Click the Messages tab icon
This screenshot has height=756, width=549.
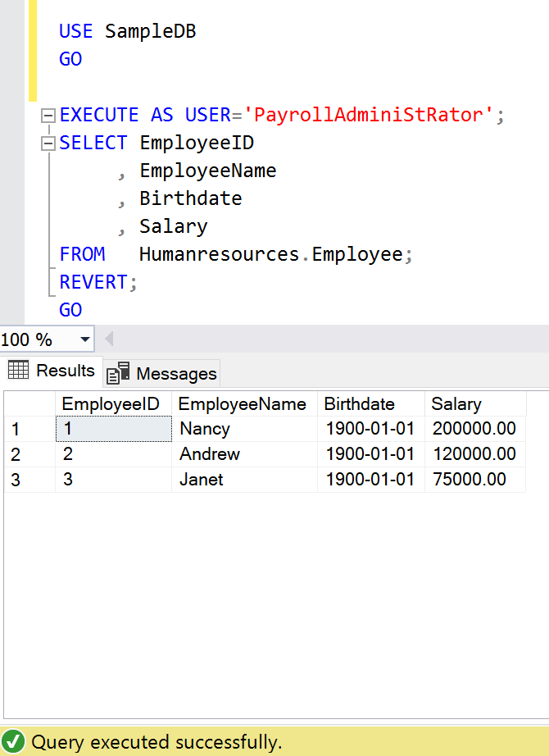tap(118, 374)
